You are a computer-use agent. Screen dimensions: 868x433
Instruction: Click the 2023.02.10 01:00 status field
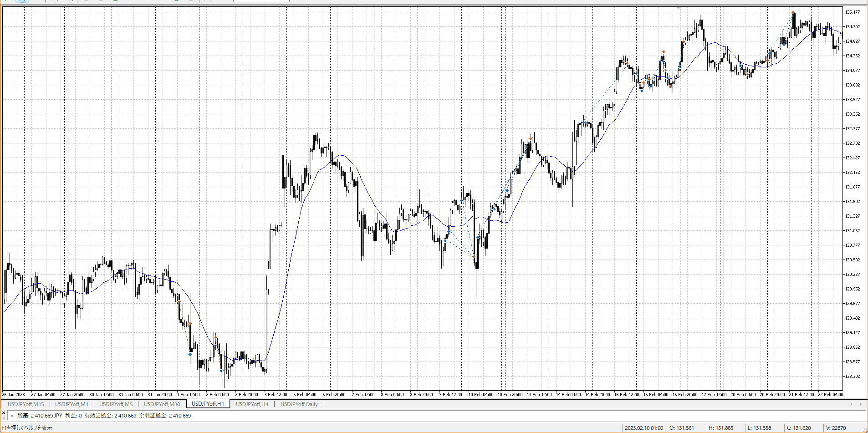click(x=643, y=428)
